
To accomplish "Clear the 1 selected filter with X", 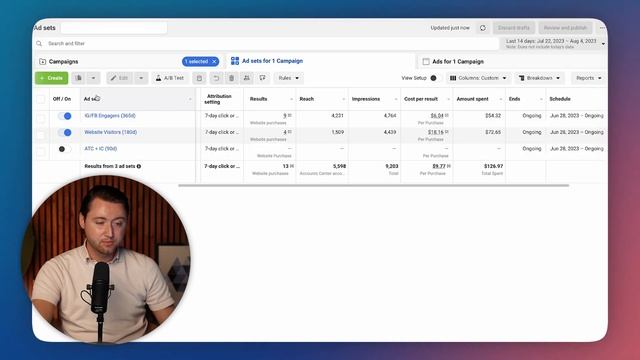I will pos(214,62).
